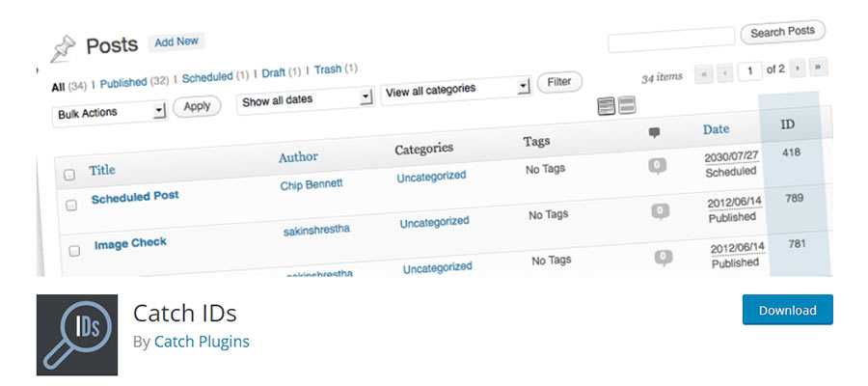Image resolution: width=868 pixels, height=386 pixels.
Task: Click the comments bubble column header icon
Action: 655,132
